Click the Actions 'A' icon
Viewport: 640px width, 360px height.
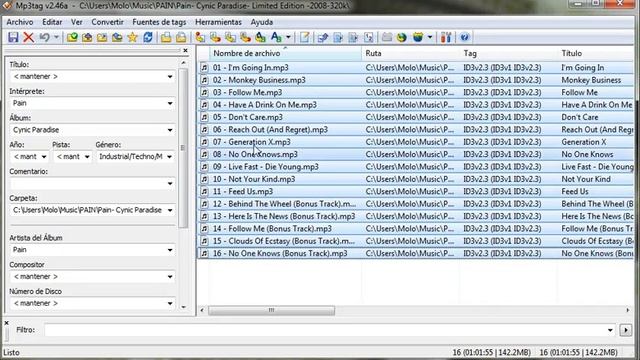pyautogui.click(x=276, y=38)
